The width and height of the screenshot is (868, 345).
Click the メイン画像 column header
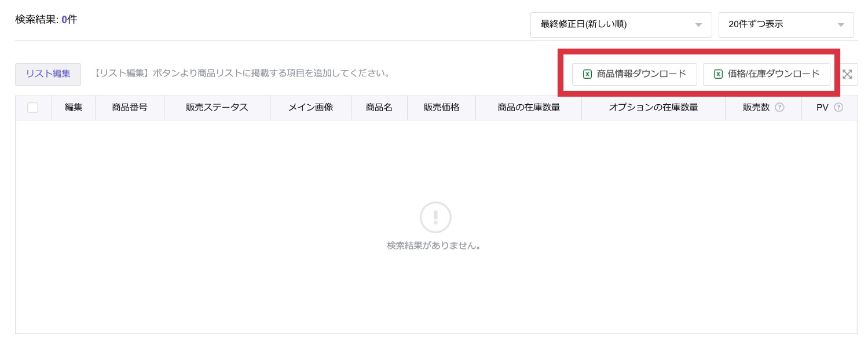310,108
